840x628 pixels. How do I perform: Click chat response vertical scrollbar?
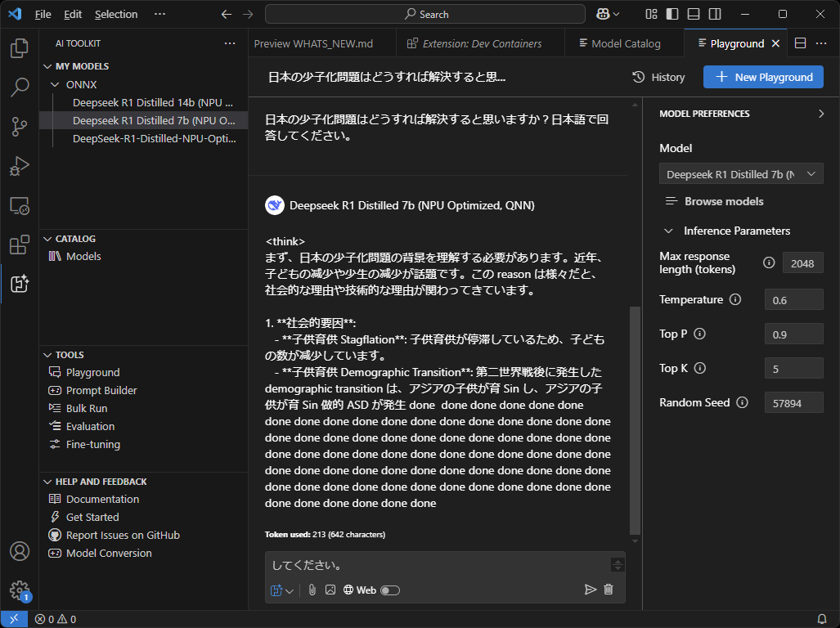click(636, 420)
